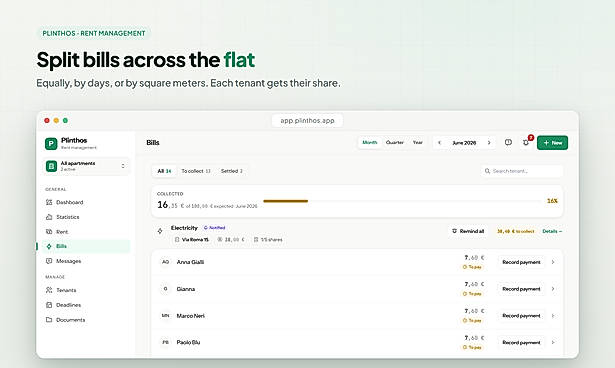The height and width of the screenshot is (368, 615).
Task: Click the collected progress bar
Action: point(402,201)
